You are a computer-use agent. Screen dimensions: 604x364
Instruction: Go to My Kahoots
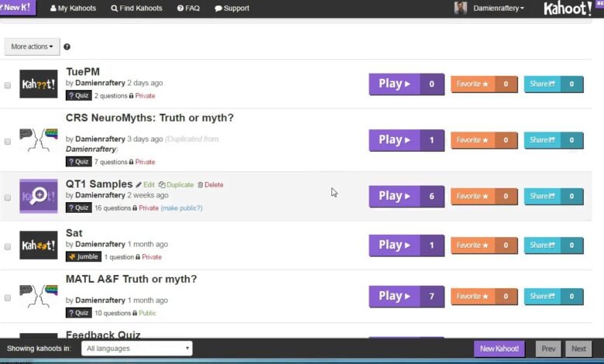pos(74,9)
